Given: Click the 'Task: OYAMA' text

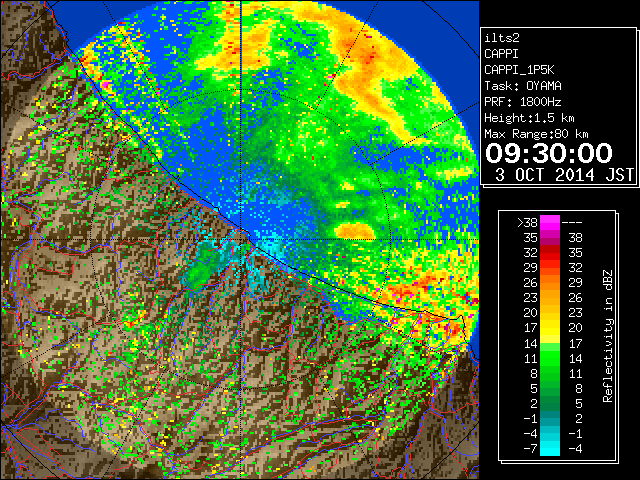Looking at the screenshot, I should [522, 86].
